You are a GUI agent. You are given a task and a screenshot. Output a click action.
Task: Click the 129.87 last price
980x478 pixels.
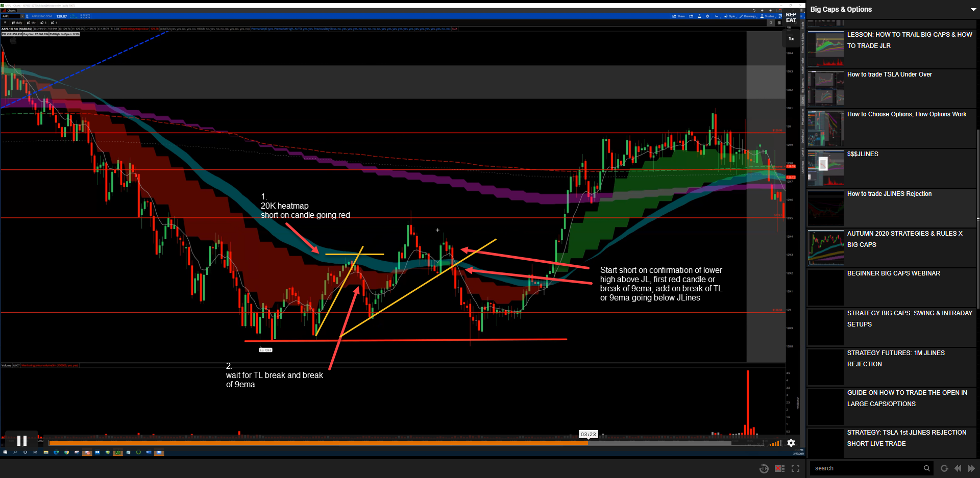click(x=62, y=16)
